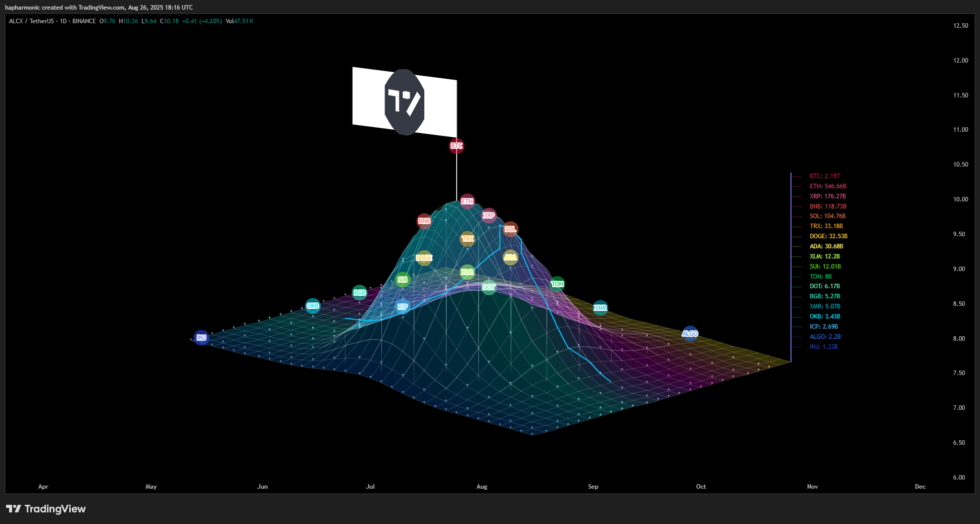Click the TradingView flag logo
Screen dimensions: 980x524
tap(405, 102)
